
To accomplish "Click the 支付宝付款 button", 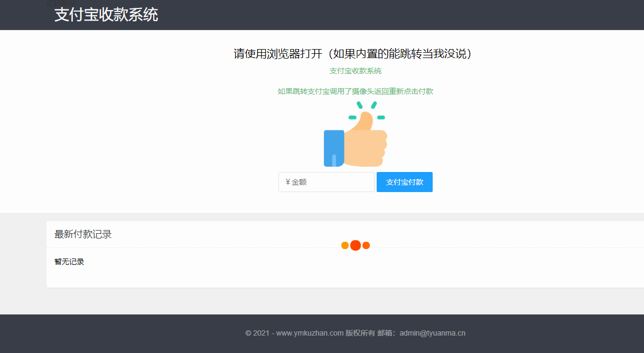I will pos(405,182).
